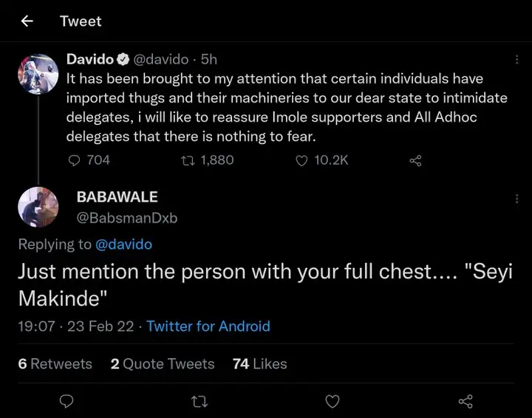Like BABAWALE's reply with the heart icon
The image size is (532, 418).
pos(332,401)
